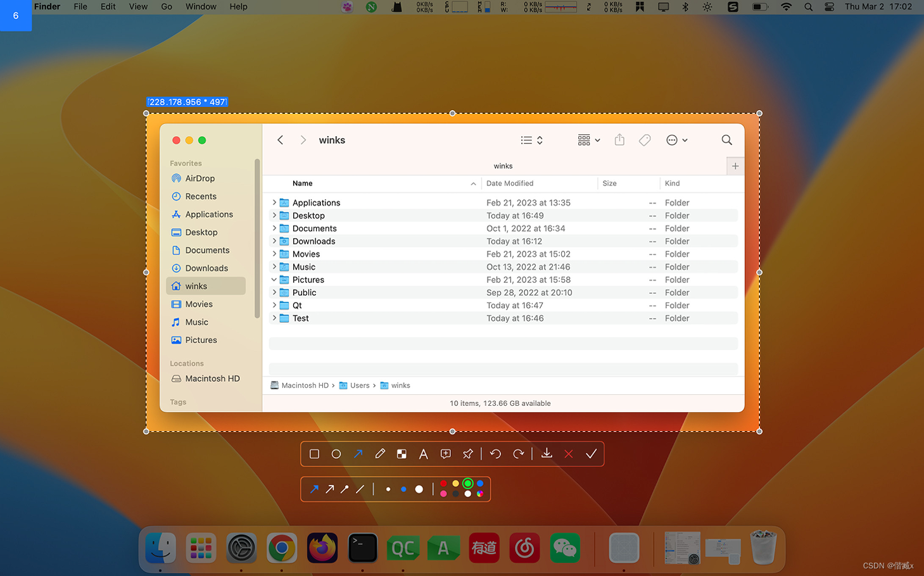The image size is (924, 576).
Task: Open the File menu
Action: coord(80,6)
